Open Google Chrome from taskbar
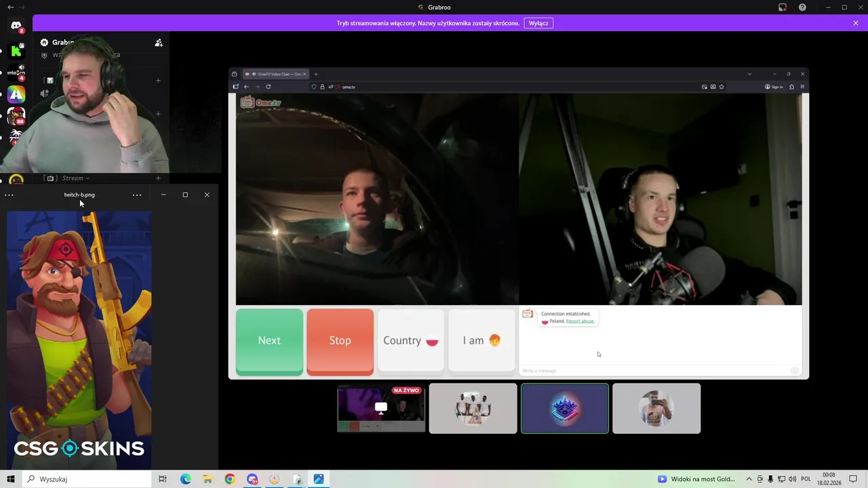 230,479
